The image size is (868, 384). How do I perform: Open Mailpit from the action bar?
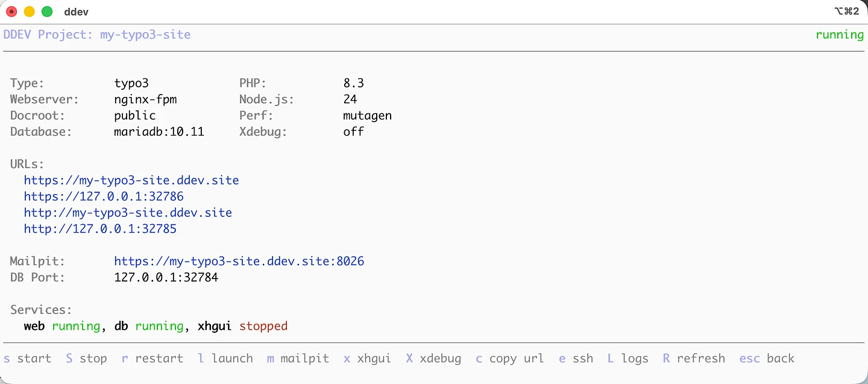[x=298, y=358]
